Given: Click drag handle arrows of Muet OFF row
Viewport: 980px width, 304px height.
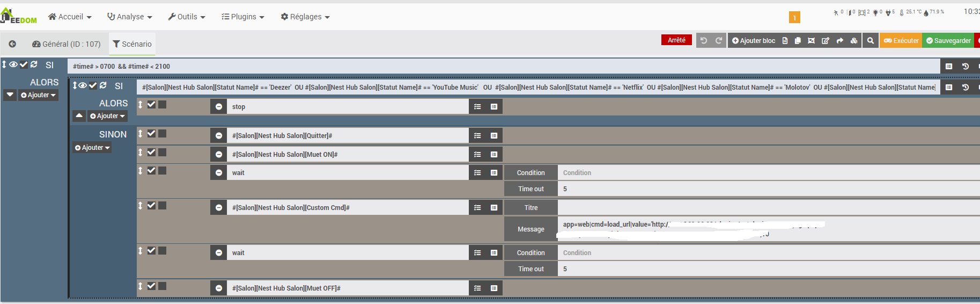Looking at the screenshot, I should pos(141,286).
